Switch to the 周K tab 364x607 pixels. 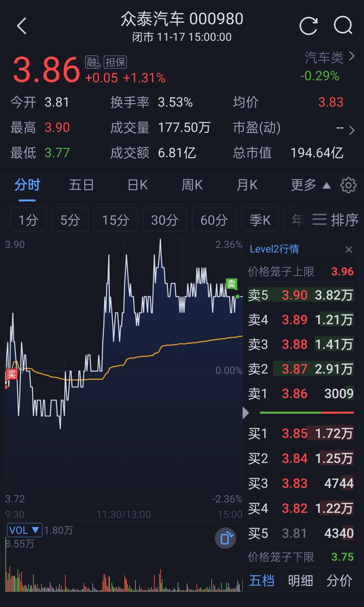click(192, 185)
